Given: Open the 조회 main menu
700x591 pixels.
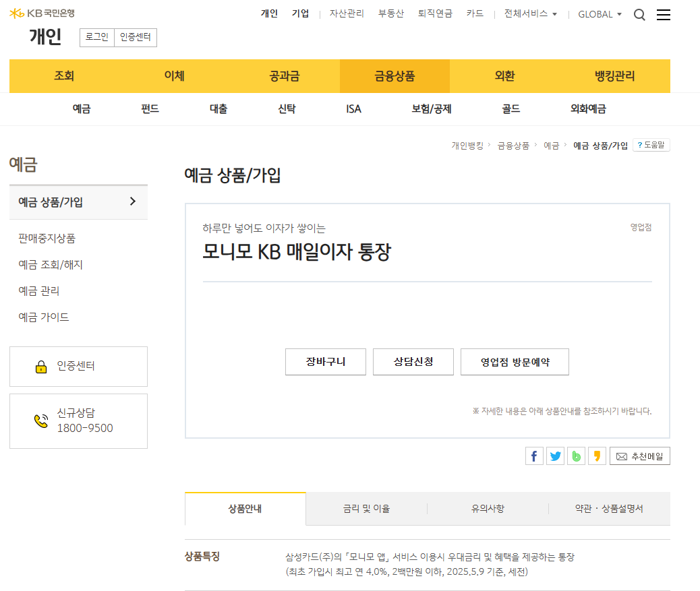Looking at the screenshot, I should click(x=64, y=76).
